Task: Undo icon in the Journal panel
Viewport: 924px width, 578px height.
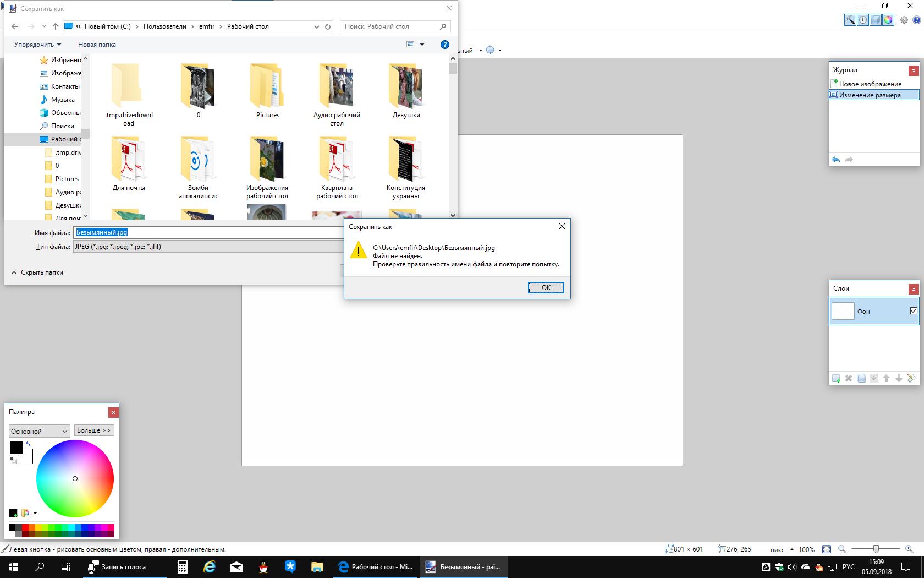Action: tap(836, 160)
